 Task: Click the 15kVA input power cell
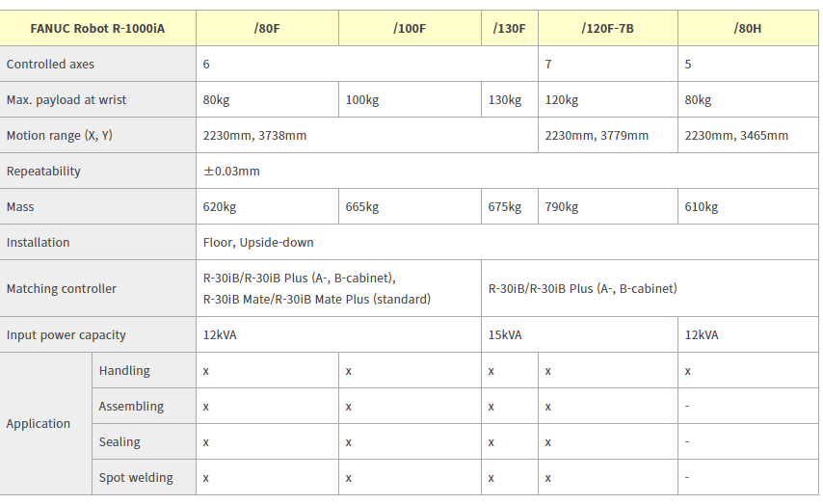[x=505, y=335]
